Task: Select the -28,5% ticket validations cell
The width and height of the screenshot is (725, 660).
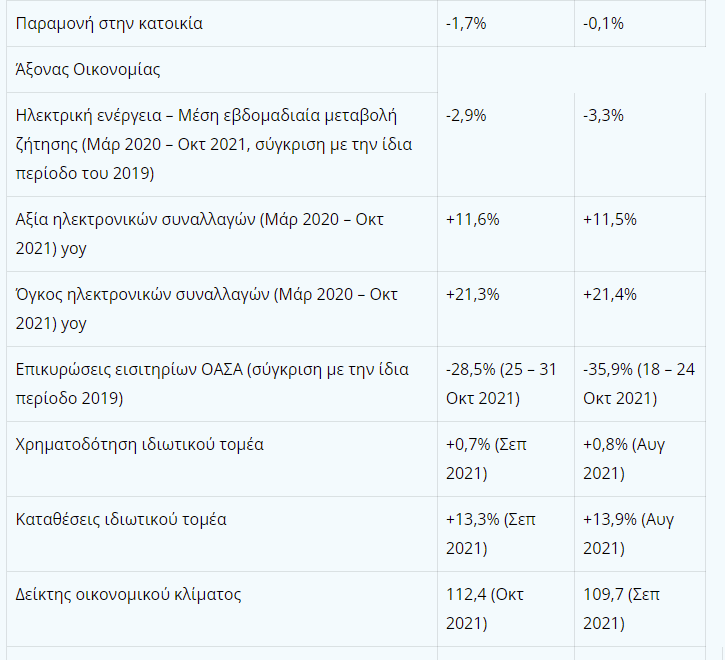Action: (x=501, y=383)
